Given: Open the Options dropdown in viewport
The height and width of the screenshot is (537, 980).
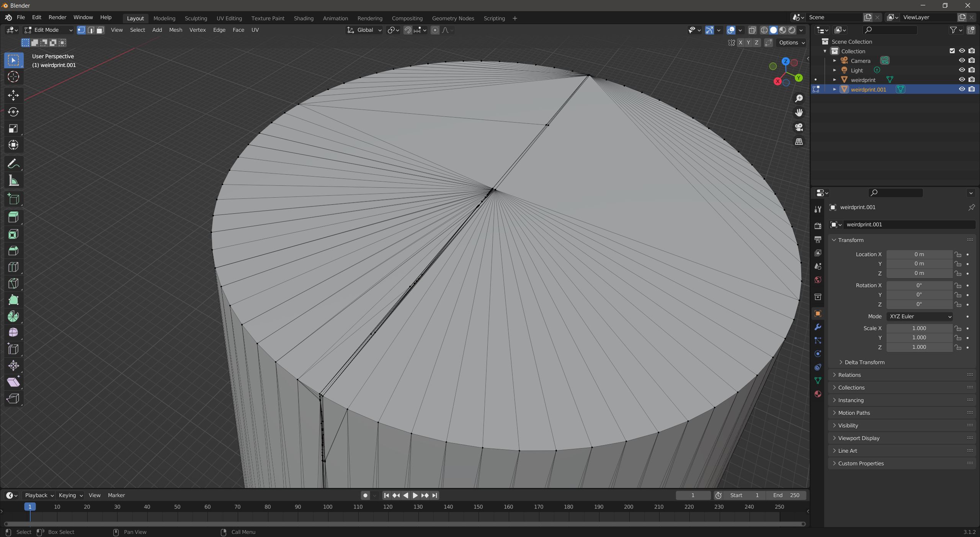Looking at the screenshot, I should coord(791,43).
